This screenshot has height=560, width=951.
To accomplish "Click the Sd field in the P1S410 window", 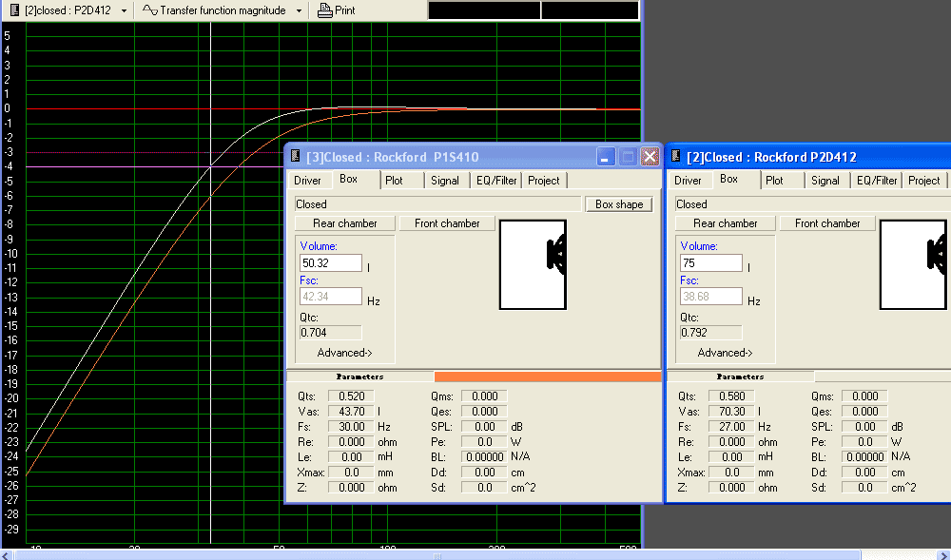I will click(x=484, y=488).
